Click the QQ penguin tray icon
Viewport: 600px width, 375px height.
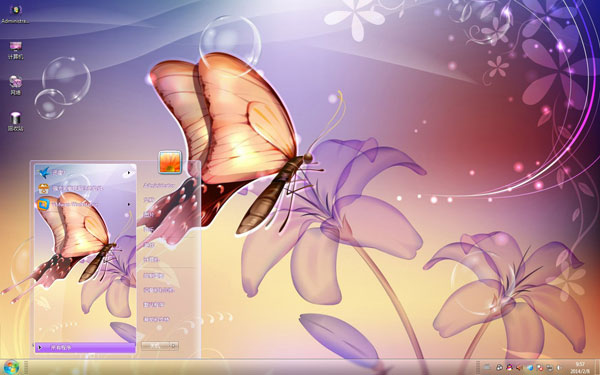pos(509,368)
